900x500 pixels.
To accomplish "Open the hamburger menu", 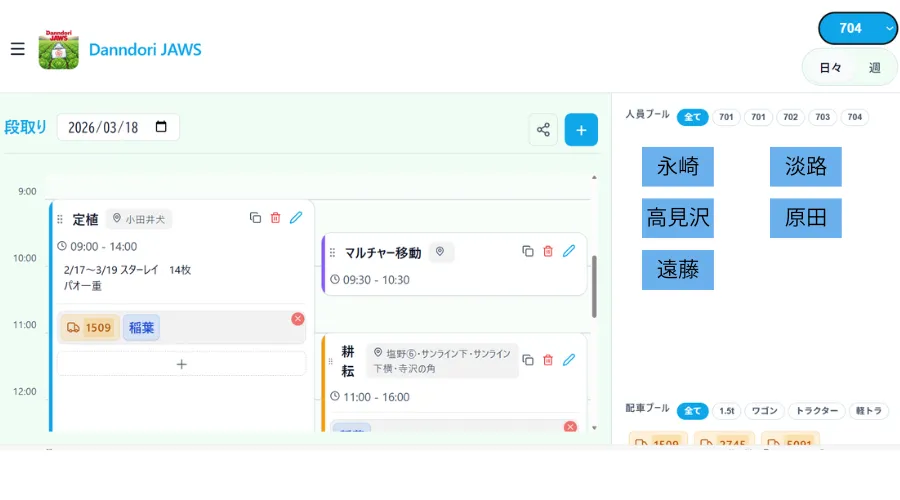I will pyautogui.click(x=17, y=49).
